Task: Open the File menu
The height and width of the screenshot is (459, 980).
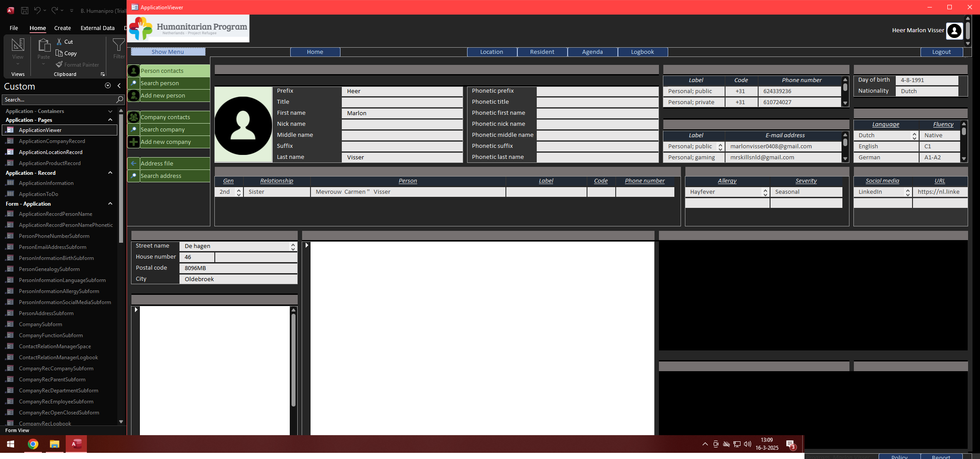Action: pyautogui.click(x=14, y=28)
